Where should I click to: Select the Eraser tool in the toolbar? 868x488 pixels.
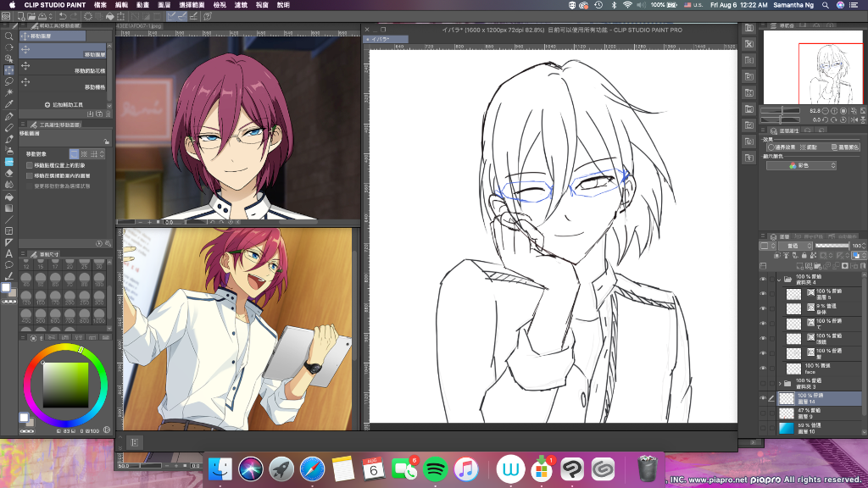tap(8, 173)
